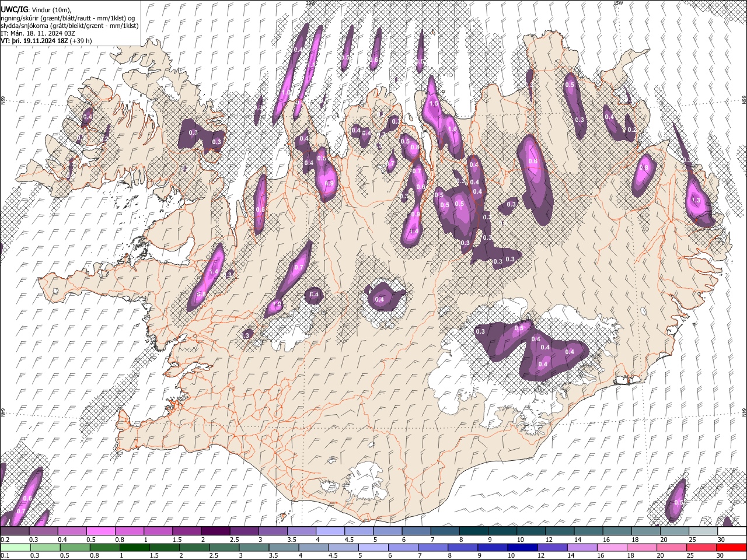Select the deep navy 10 swatch in the bottom legend row
The width and height of the screenshot is (747, 560).
pyautogui.click(x=522, y=547)
